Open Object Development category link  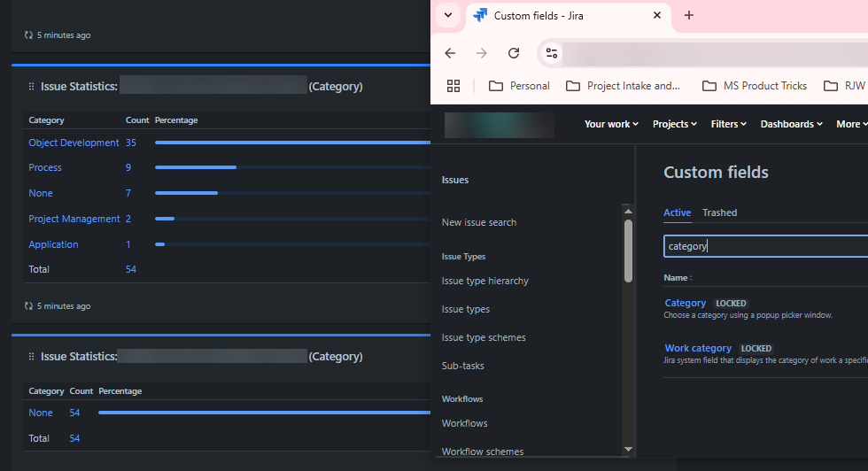point(74,143)
